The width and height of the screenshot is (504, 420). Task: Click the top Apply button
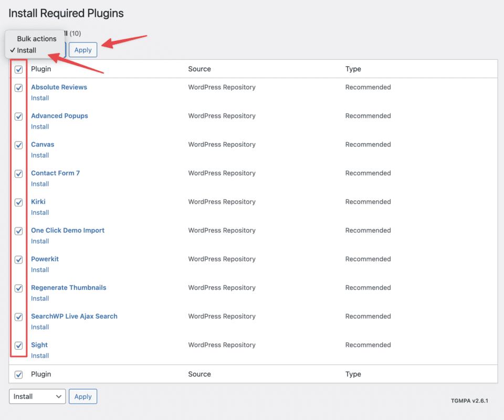83,50
